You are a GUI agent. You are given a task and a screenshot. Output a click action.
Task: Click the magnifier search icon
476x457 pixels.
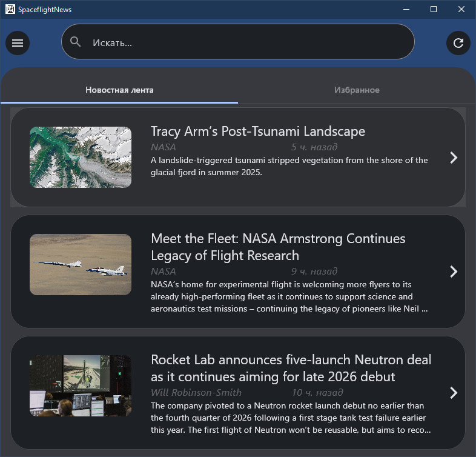(x=75, y=42)
